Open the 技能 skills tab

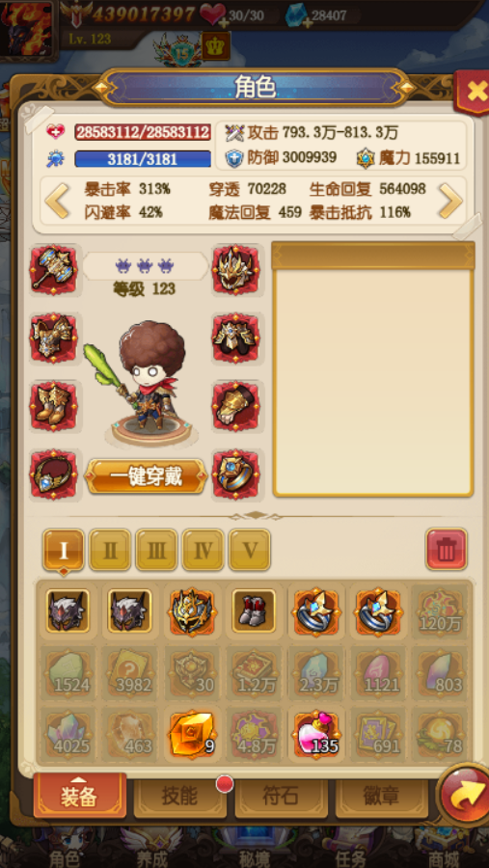point(178,797)
